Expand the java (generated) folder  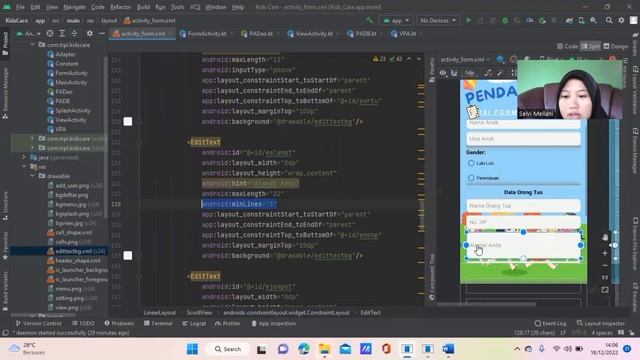24,157
